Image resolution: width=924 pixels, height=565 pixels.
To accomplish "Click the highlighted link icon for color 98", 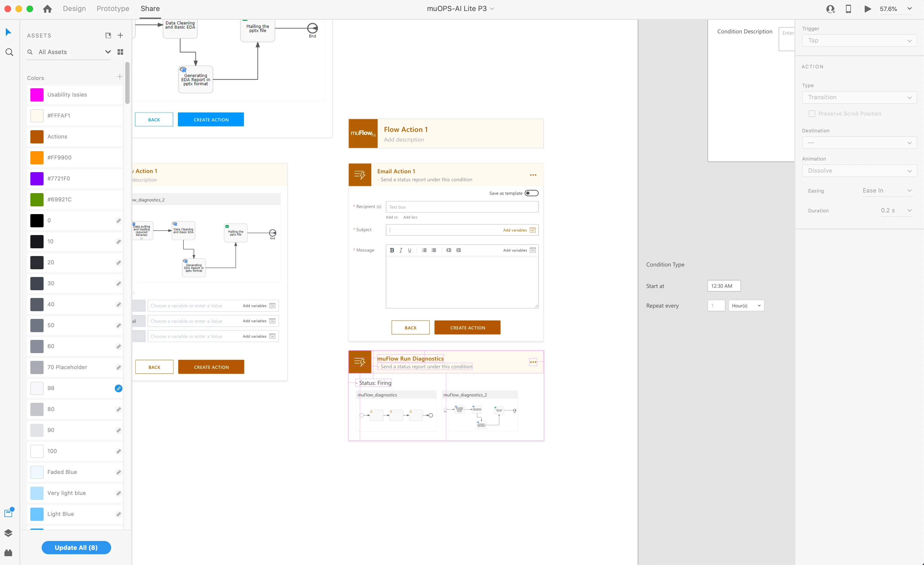I will point(119,388).
